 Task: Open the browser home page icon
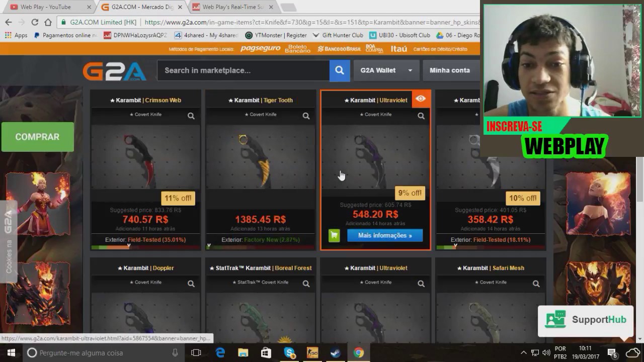[48, 22]
